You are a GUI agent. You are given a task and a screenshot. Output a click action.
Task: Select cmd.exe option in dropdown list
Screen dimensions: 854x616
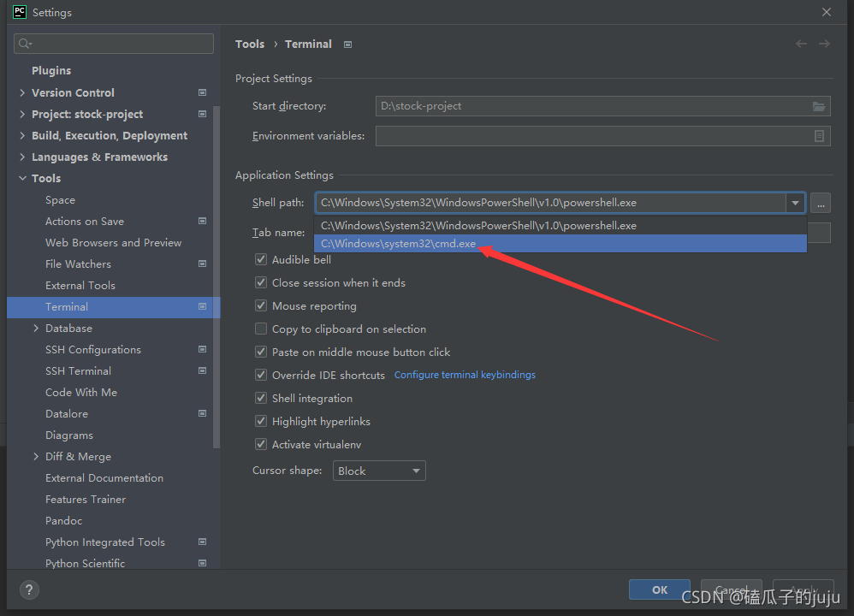pos(560,244)
